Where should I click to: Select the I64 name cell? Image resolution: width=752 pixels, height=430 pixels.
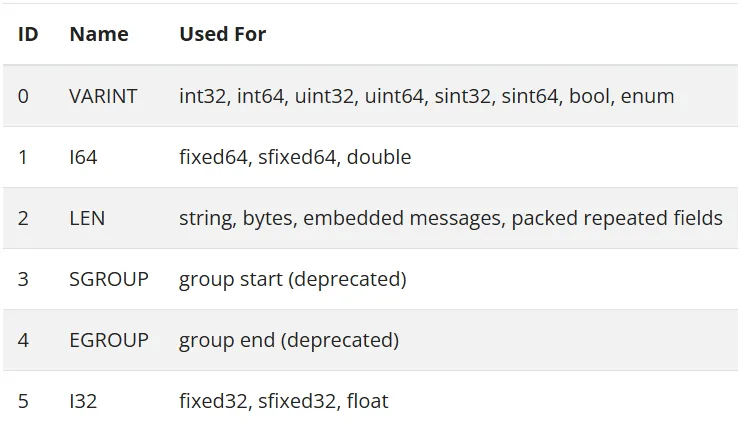(83, 157)
